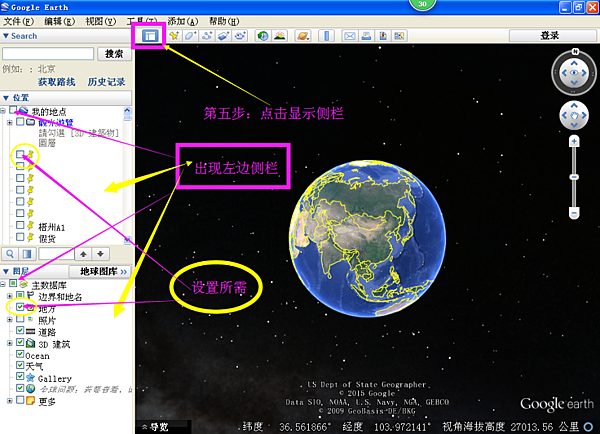Image resolution: width=600 pixels, height=434 pixels.
Task: Click the Earth globe in the viewer
Action: coord(367,238)
